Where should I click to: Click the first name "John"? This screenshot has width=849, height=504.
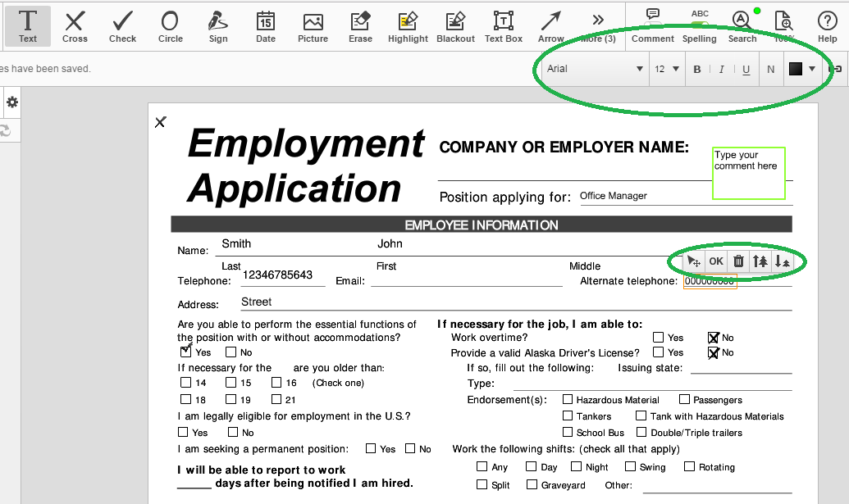[x=390, y=244]
